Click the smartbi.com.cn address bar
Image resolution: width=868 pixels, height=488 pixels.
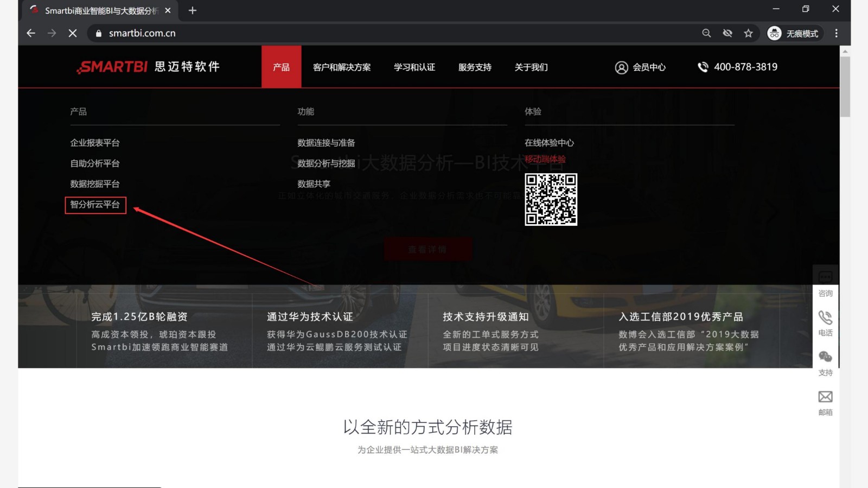tap(380, 33)
